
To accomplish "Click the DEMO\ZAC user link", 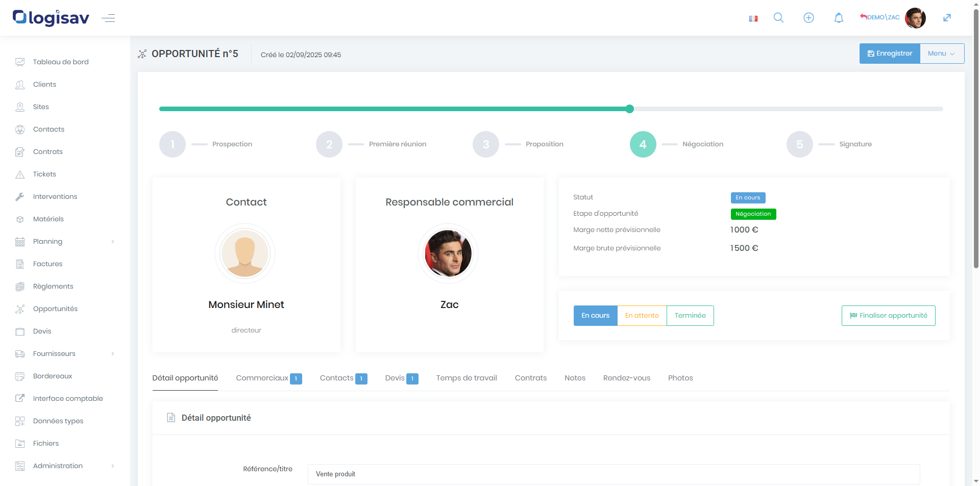I will (x=880, y=17).
